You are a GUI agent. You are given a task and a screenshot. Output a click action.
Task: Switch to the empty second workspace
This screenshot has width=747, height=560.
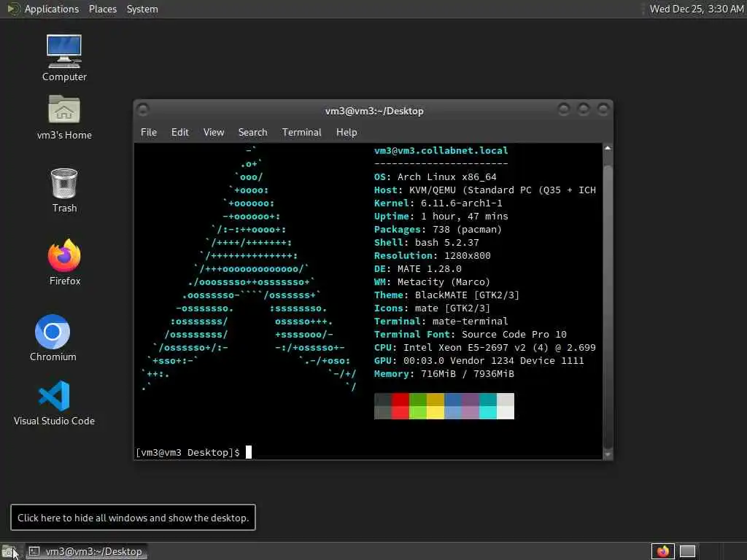(x=687, y=551)
